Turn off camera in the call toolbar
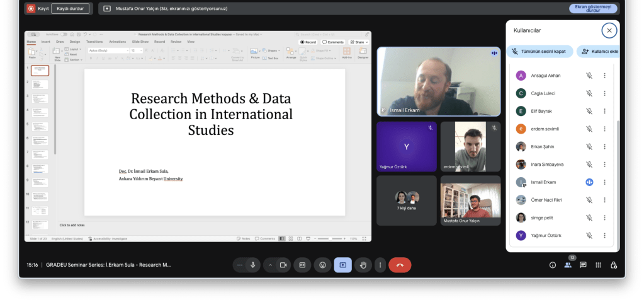 coord(283,265)
